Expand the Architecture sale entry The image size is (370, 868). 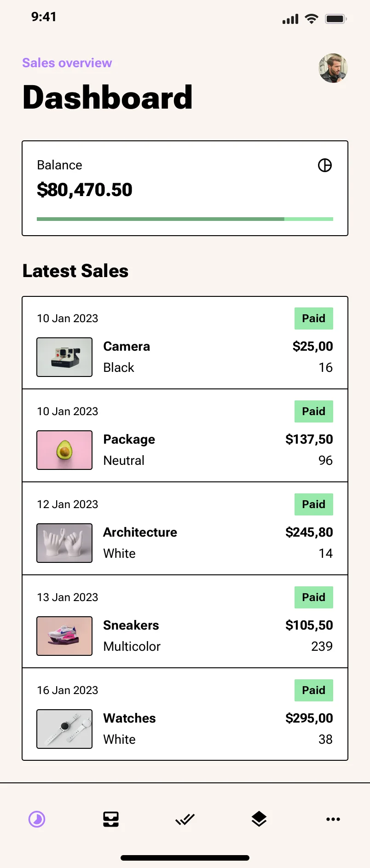(x=184, y=528)
